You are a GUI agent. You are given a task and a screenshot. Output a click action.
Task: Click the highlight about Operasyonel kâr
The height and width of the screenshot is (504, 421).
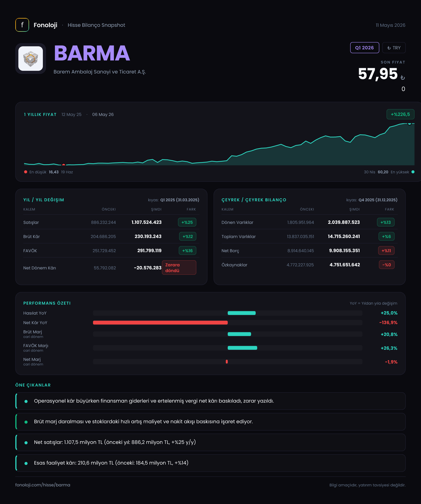click(210, 401)
